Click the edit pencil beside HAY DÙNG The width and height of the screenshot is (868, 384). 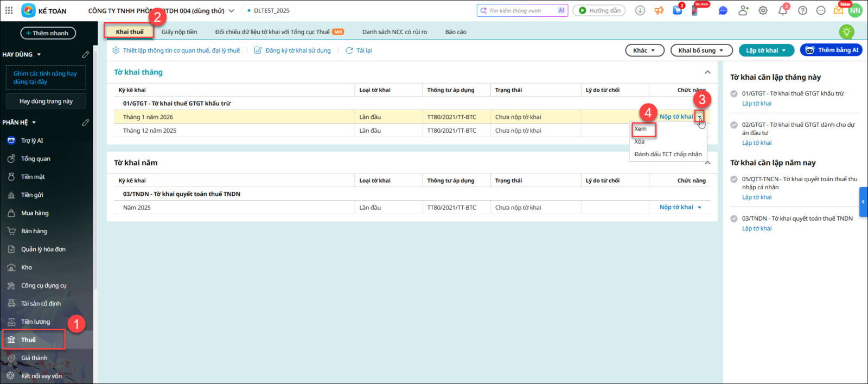[x=85, y=55]
